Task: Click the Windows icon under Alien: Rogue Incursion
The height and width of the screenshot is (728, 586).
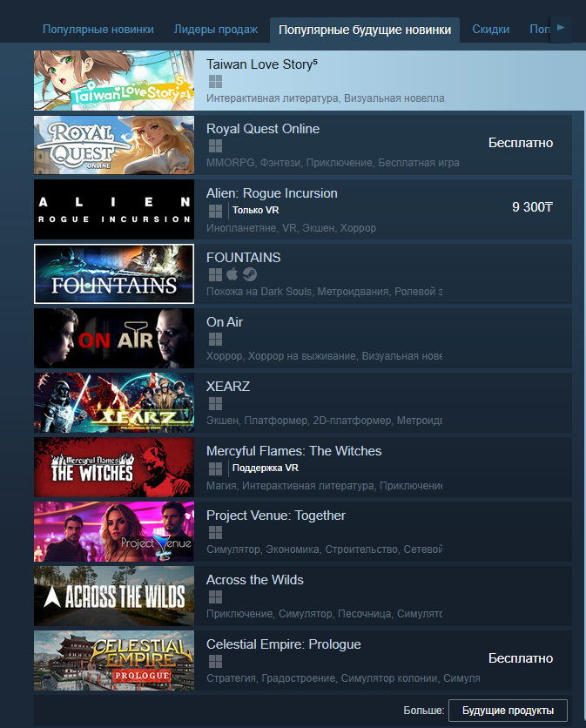Action: [x=215, y=211]
